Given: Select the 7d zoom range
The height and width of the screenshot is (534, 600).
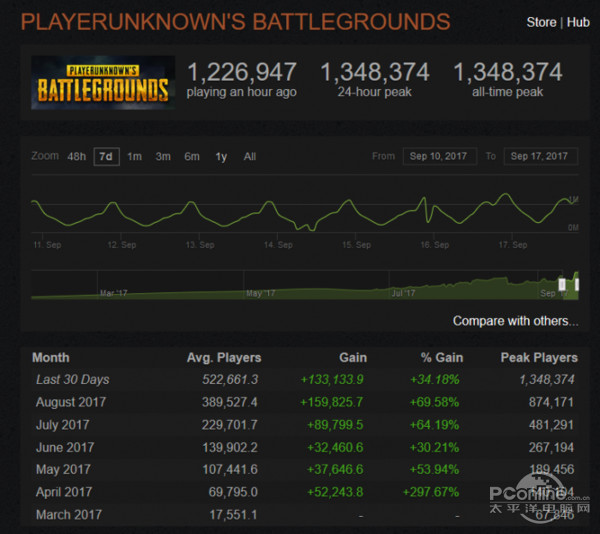Looking at the screenshot, I should point(105,156).
